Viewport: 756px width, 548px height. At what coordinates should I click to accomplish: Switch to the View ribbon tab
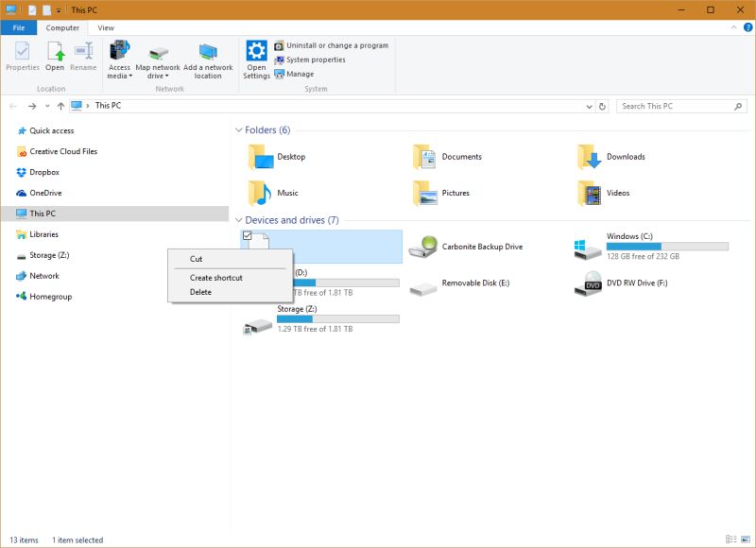105,27
